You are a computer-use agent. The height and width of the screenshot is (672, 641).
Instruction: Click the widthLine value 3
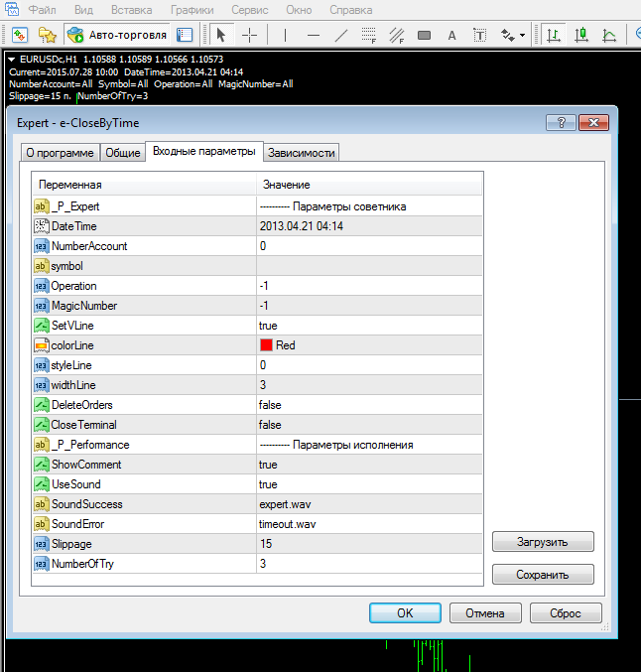pyautogui.click(x=263, y=385)
